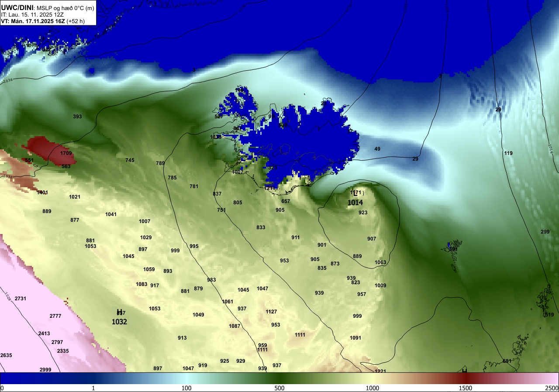Viewport: 559px width, 392px height.
Task: Click the height value 1127
Action: (271, 312)
